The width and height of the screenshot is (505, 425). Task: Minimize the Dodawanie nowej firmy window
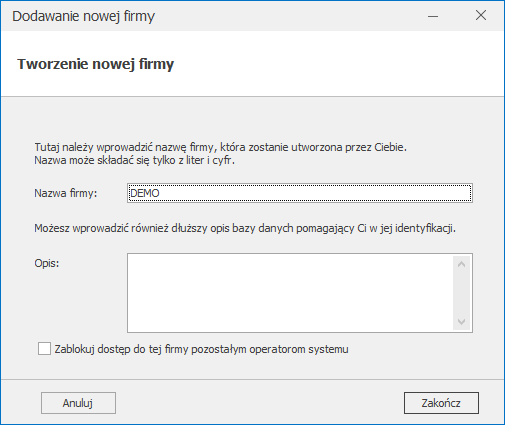(x=433, y=16)
